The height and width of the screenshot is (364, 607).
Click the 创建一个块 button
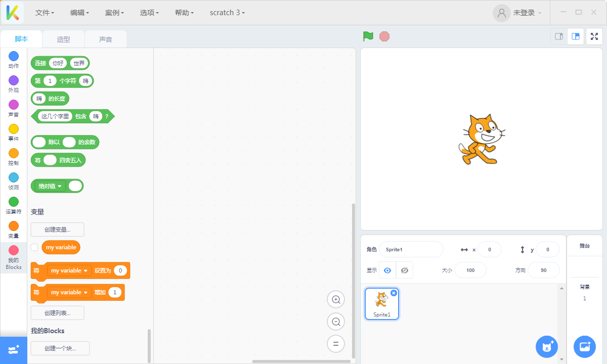pyautogui.click(x=60, y=348)
